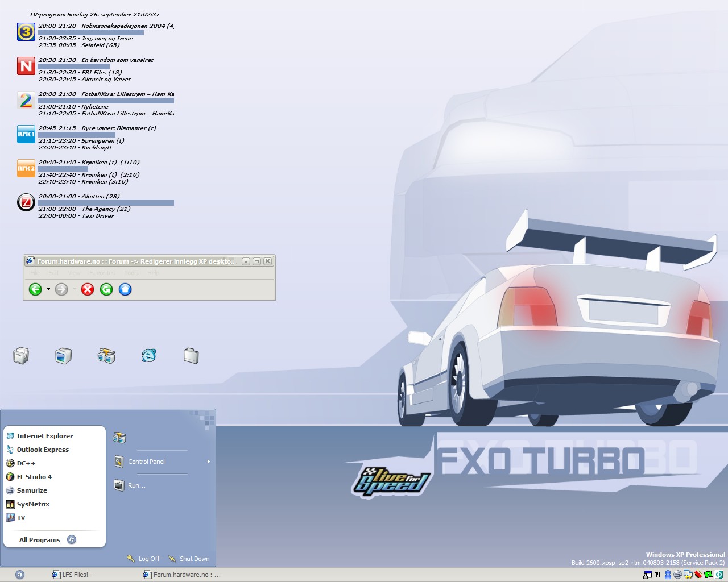728x582 pixels.
Task: Click TV2 FotballXtra progress bar
Action: (106, 101)
